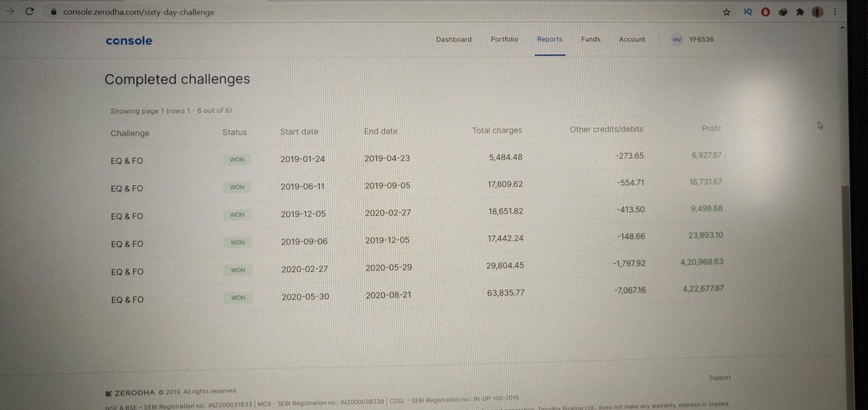The image size is (868, 410).
Task: Open the green extension icon
Action: pos(783,12)
